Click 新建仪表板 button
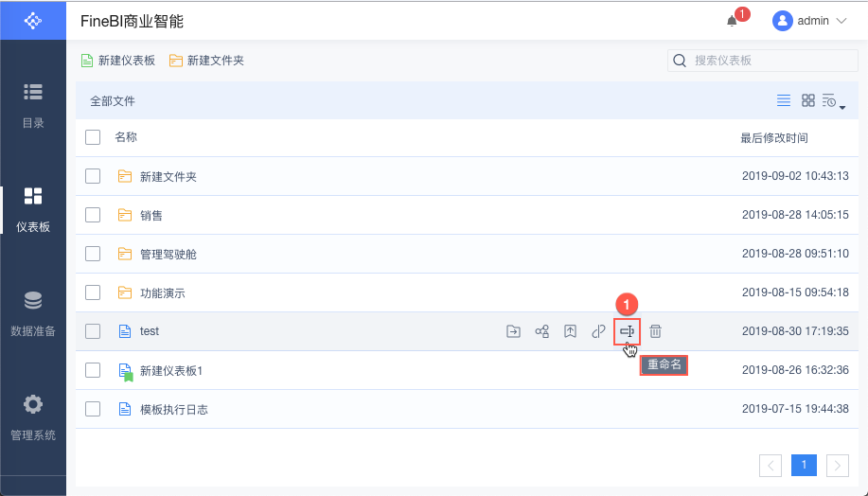Screen dimensions: 868x496 tap(118, 61)
